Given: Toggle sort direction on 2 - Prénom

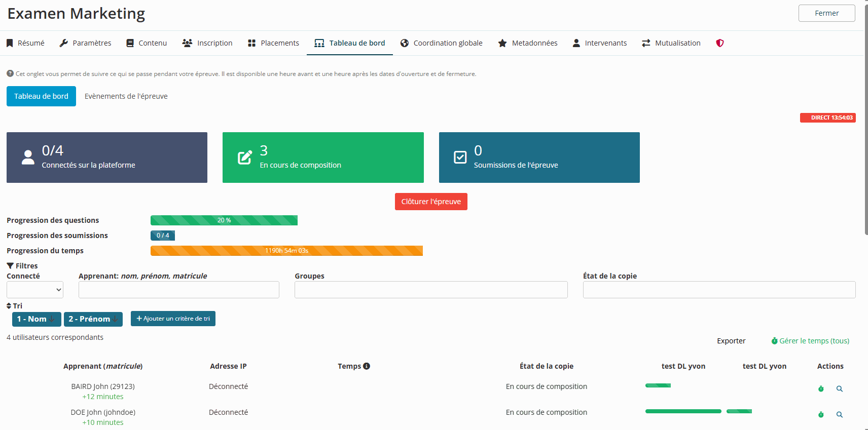Looking at the screenshot, I should [115, 319].
